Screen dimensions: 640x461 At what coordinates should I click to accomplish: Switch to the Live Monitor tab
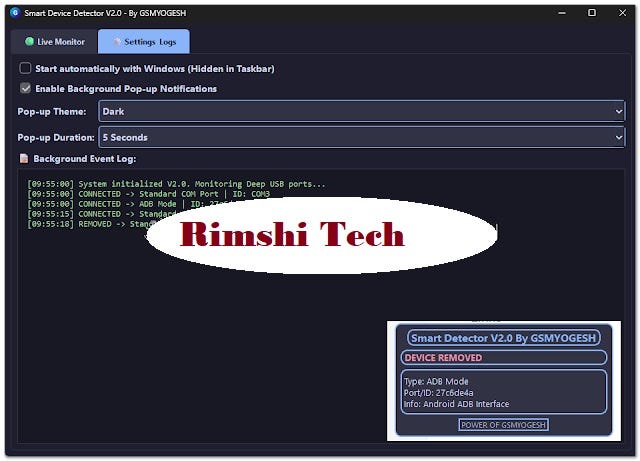point(55,42)
